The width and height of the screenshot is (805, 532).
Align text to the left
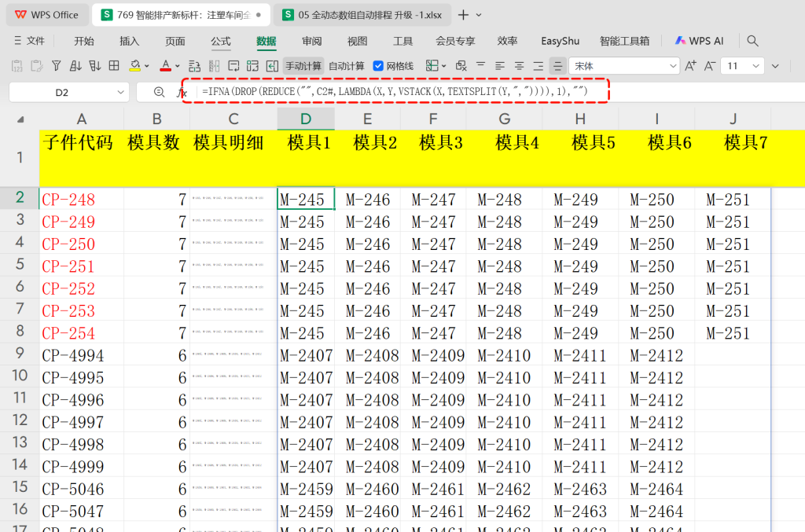(499, 66)
